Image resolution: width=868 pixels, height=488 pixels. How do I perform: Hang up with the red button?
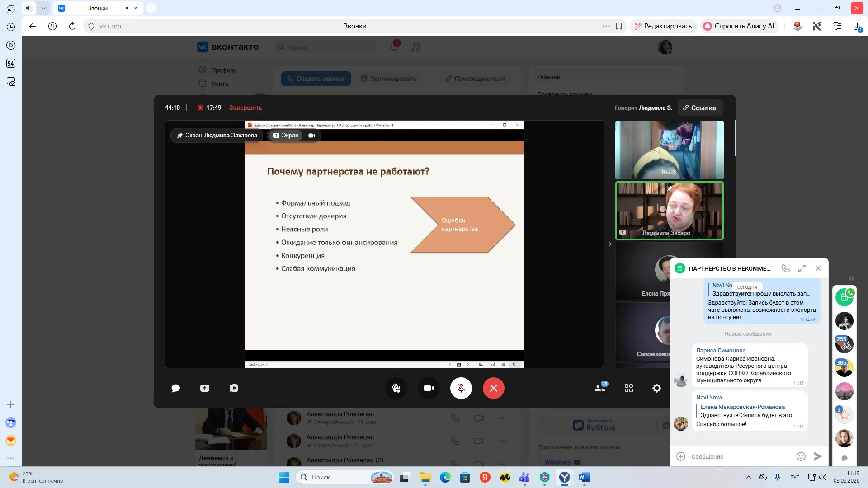coord(494,388)
